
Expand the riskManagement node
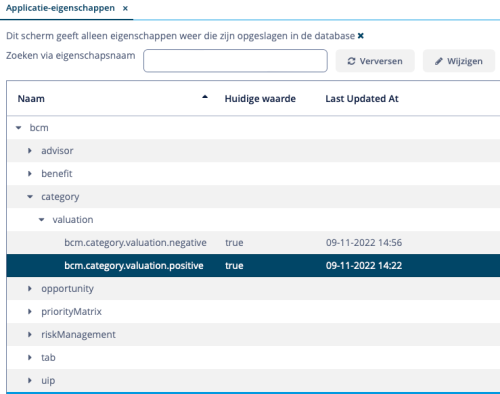tap(30, 335)
